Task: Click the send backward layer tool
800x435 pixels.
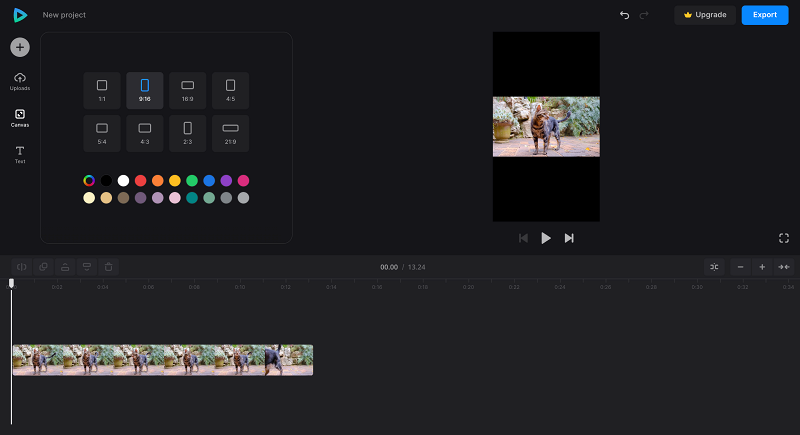Action: (87, 267)
